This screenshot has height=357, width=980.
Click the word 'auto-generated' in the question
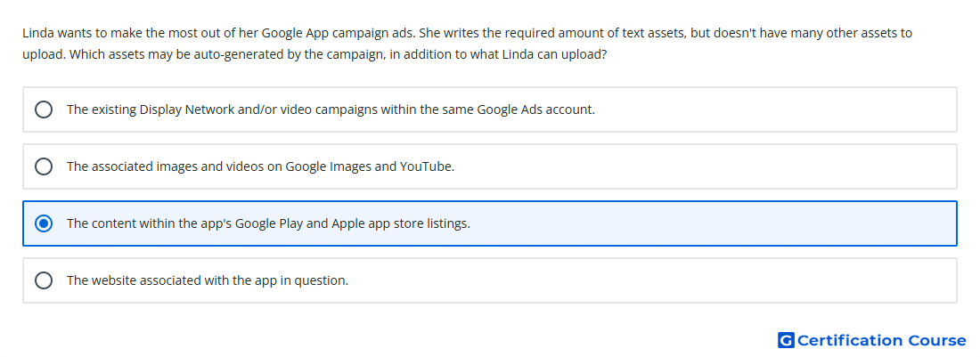coord(242,54)
